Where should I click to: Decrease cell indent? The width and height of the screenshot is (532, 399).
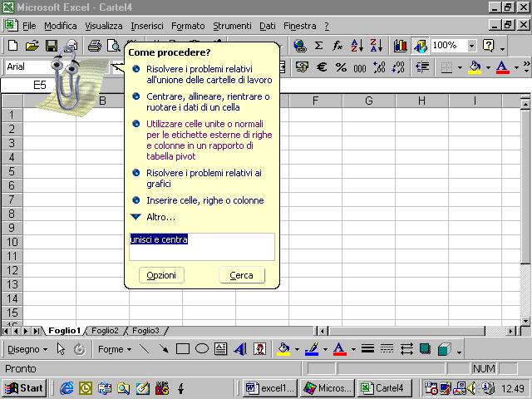click(x=422, y=66)
